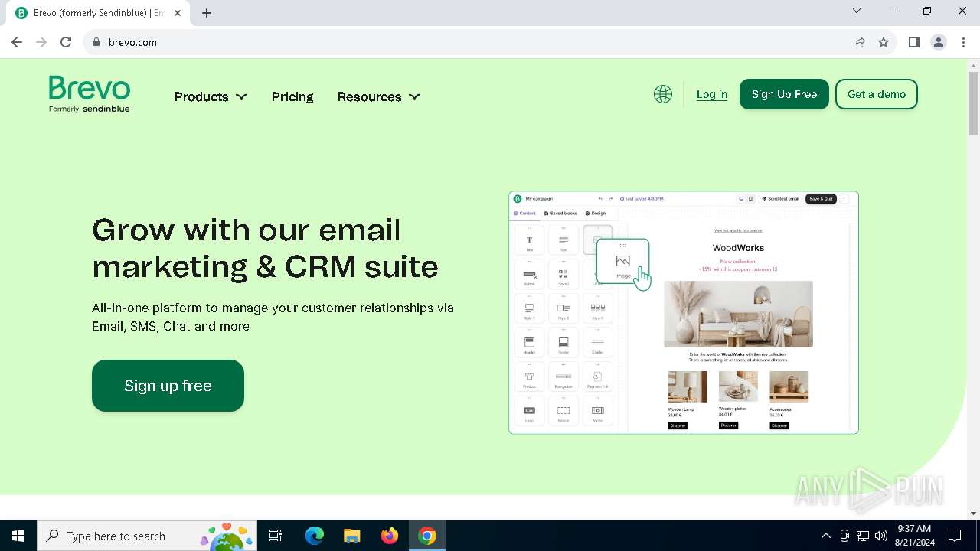This screenshot has width=980, height=551.
Task: Bookmark this page with the star
Action: coord(884,42)
